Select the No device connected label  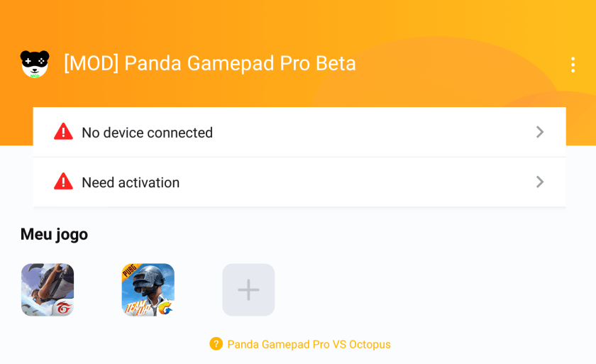coord(147,133)
